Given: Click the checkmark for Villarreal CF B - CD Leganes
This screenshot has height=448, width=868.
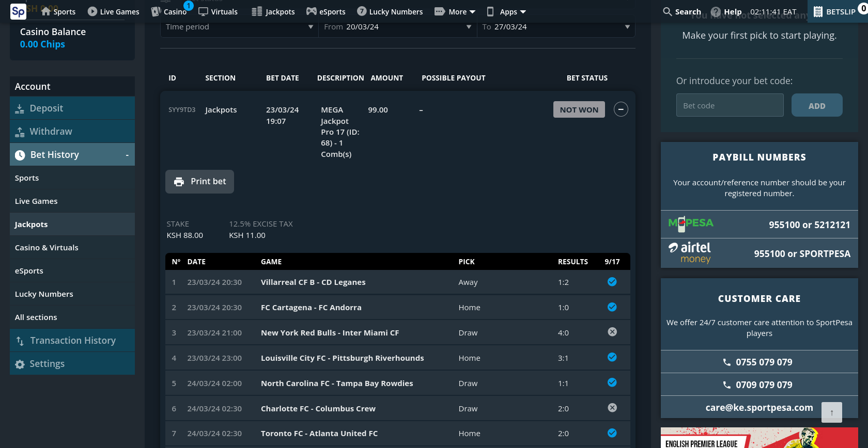Looking at the screenshot, I should click(612, 282).
